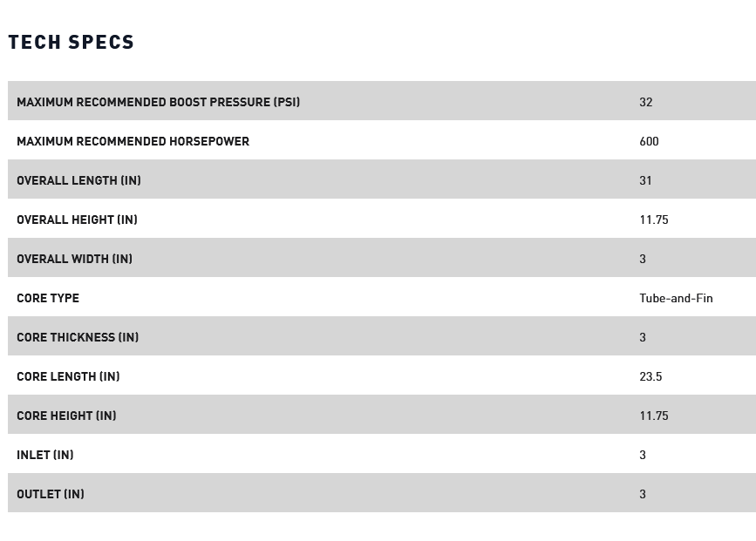Click the Core Thickness (IN) label
The height and width of the screenshot is (541, 756).
click(78, 337)
